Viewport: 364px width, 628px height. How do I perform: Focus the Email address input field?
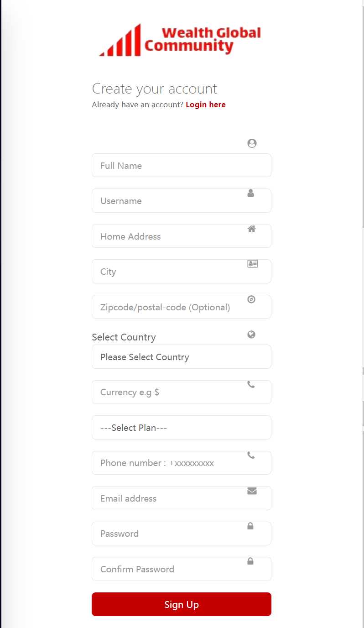click(182, 498)
